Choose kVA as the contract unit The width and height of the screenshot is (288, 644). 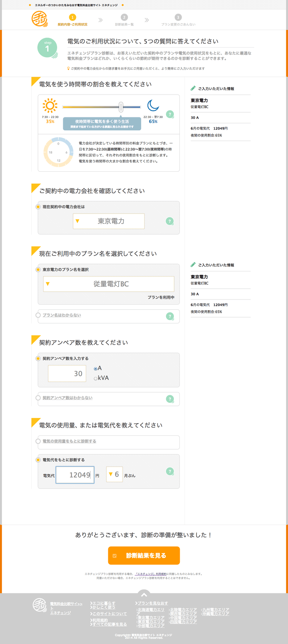96,378
